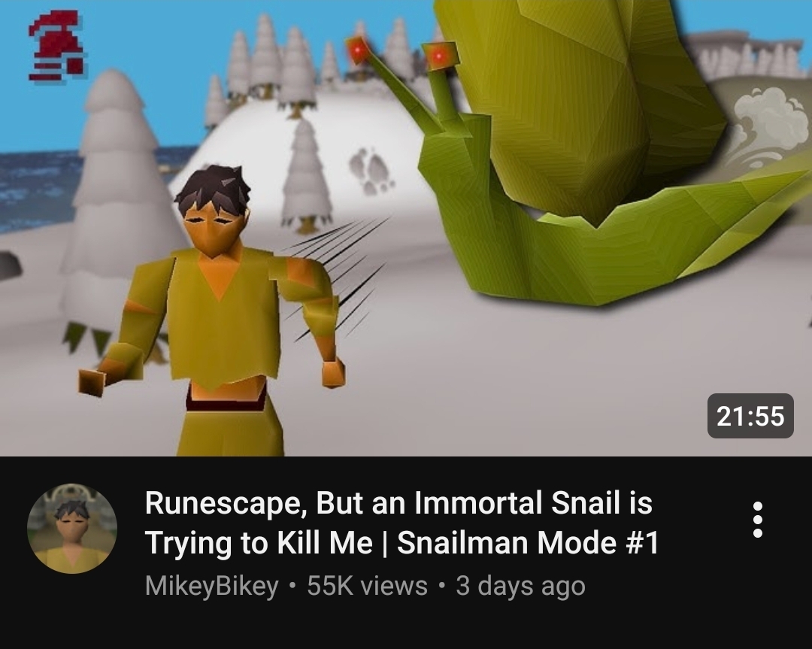Click the yellow-shirted character in the thumbnail
The width and height of the screenshot is (812, 649).
217,311
